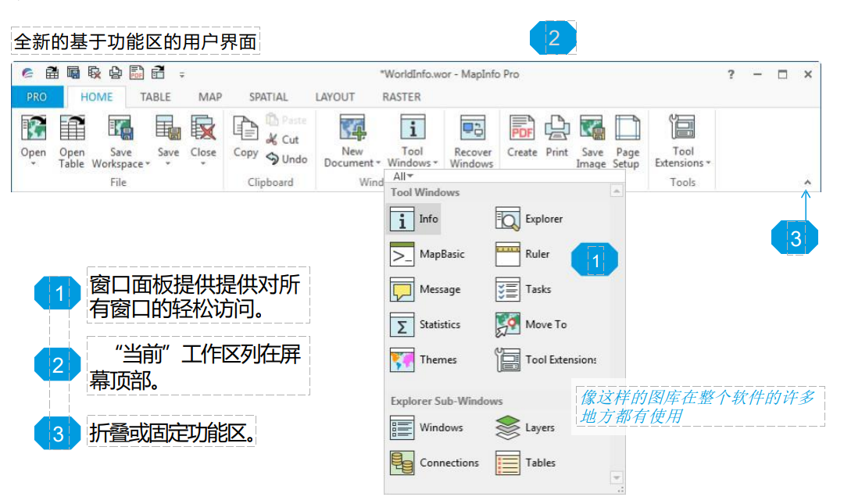Collapse the ribbon with the chevron
The width and height of the screenshot is (844, 504).
(x=807, y=183)
